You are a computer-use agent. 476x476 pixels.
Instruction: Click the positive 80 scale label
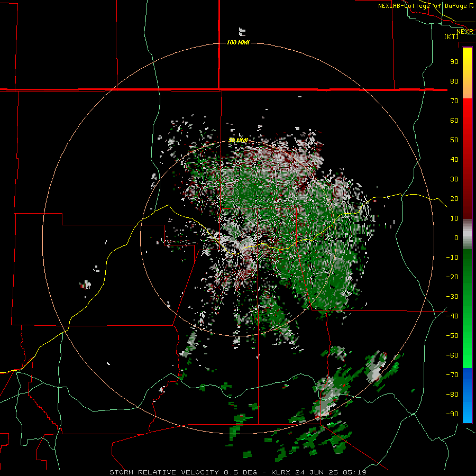454,81
